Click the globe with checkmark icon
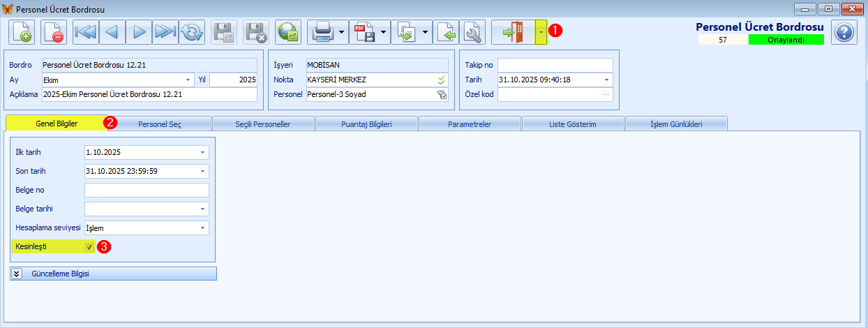Screen dimensions: 868x328 (x=287, y=32)
